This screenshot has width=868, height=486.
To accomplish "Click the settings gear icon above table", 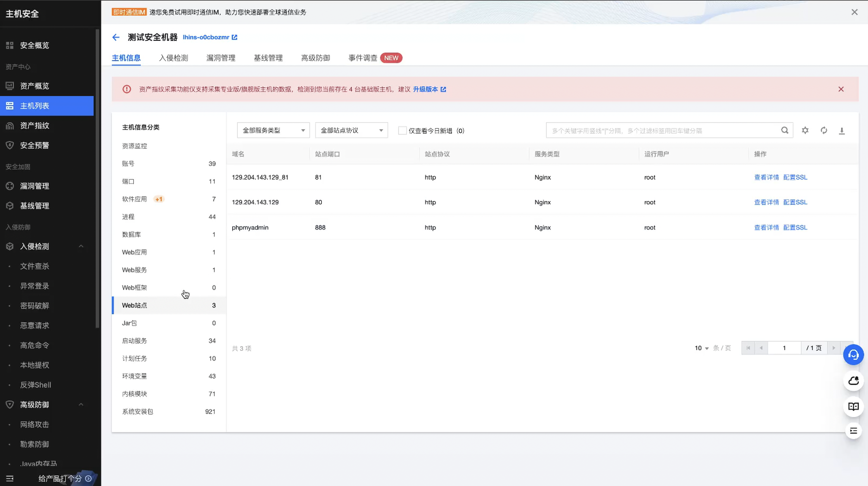I will 805,130.
